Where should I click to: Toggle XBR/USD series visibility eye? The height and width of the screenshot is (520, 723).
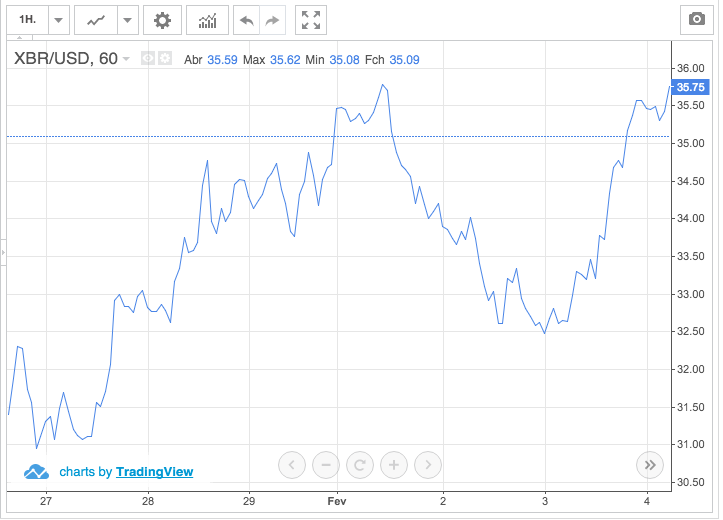click(148, 59)
